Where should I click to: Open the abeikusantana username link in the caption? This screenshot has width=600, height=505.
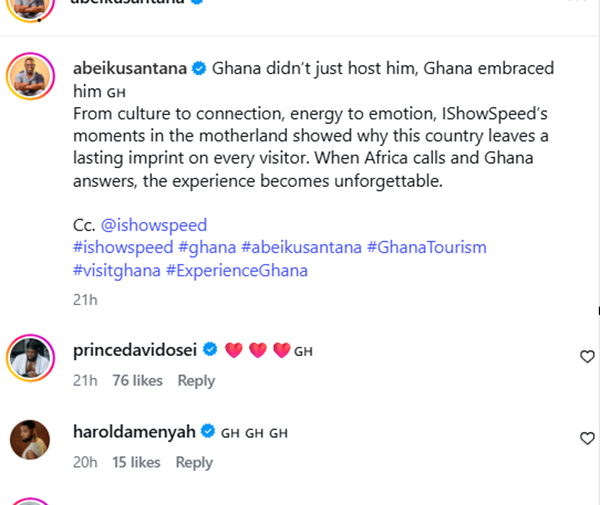point(131,69)
